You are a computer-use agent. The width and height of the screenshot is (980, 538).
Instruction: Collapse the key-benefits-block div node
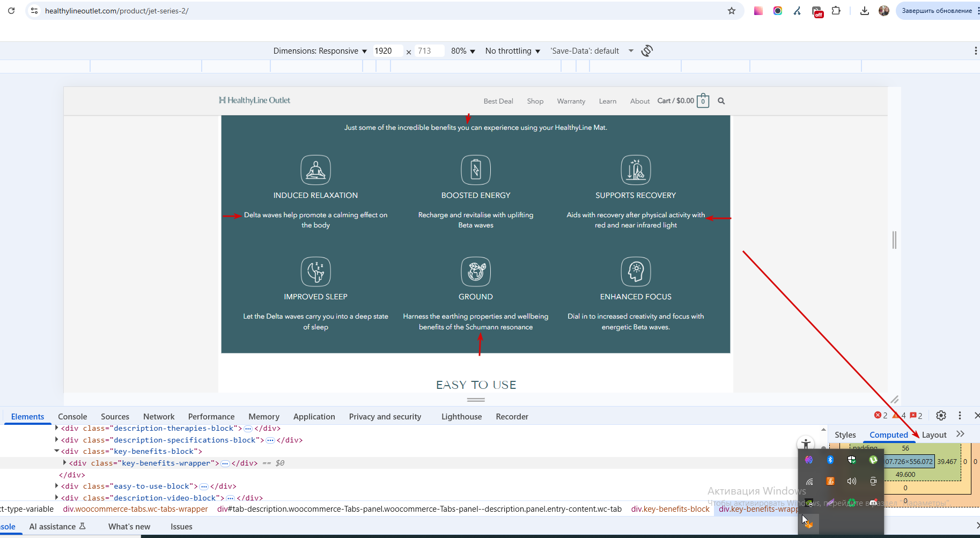[57, 451]
